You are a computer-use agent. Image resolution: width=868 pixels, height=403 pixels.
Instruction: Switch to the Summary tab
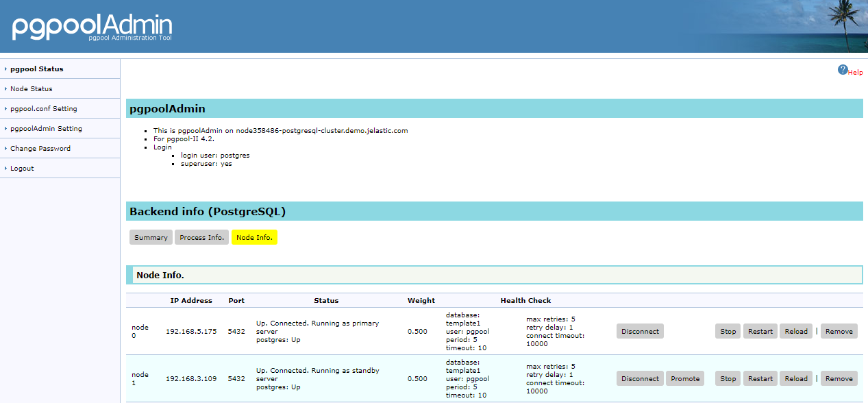tap(151, 237)
